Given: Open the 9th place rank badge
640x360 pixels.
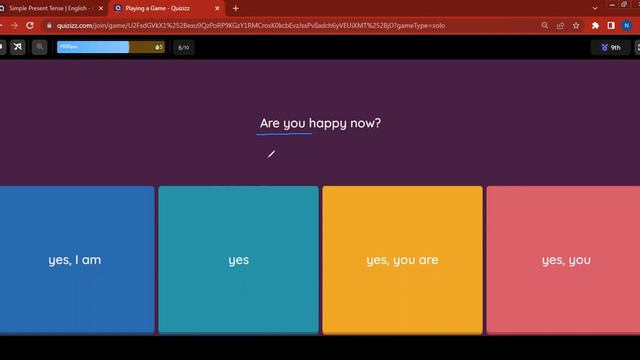Looking at the screenshot, I should coord(611,47).
